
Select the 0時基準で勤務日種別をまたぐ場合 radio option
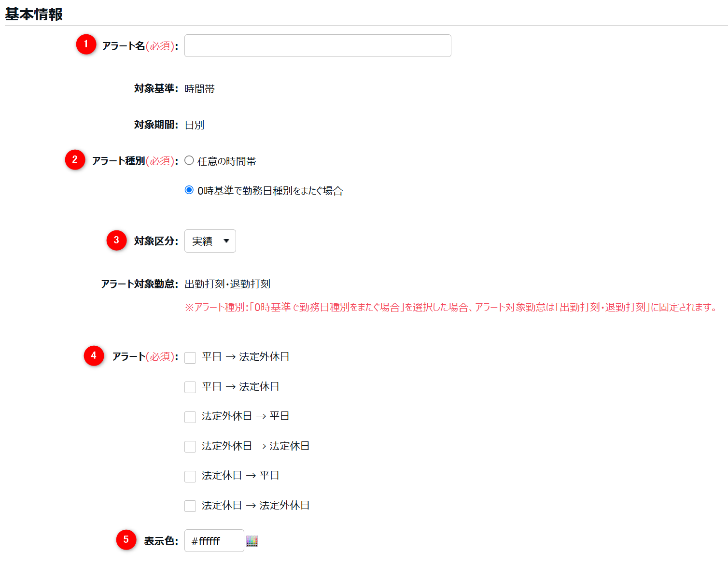click(189, 190)
